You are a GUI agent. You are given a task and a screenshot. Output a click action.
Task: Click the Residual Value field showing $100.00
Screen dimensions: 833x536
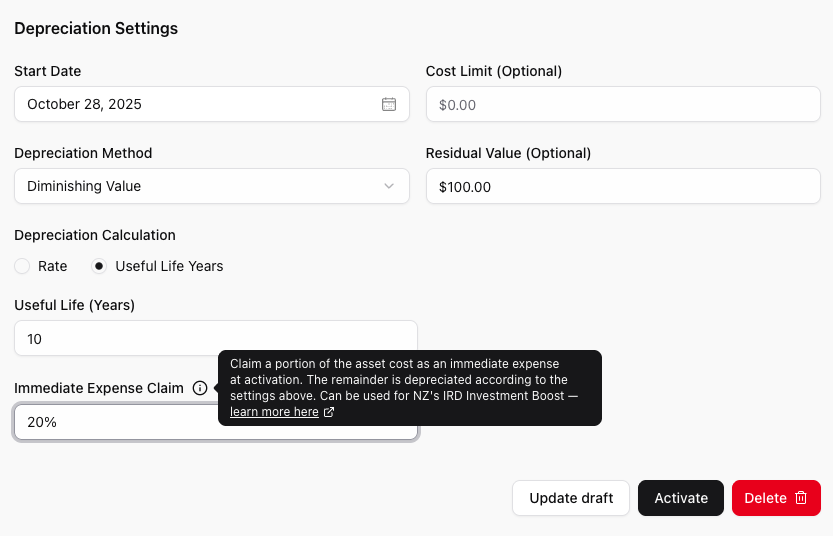623,186
